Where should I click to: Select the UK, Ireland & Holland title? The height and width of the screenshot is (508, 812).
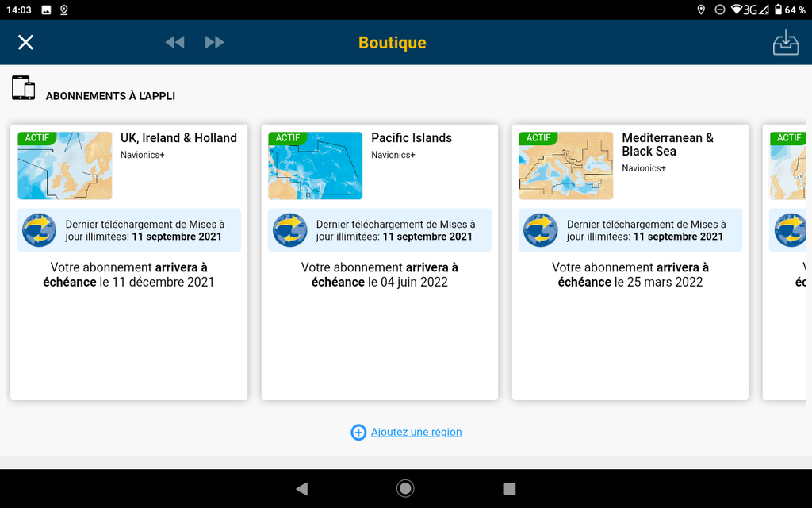(178, 138)
